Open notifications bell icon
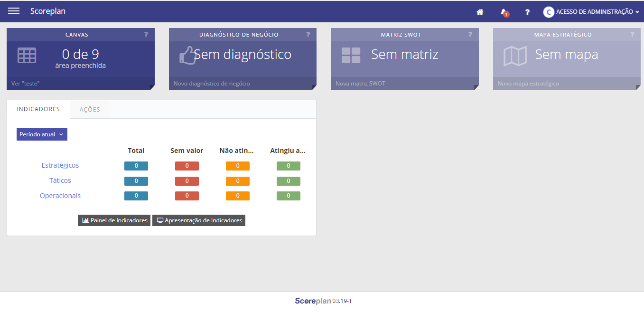Screen dimensions: 644x313 point(504,12)
